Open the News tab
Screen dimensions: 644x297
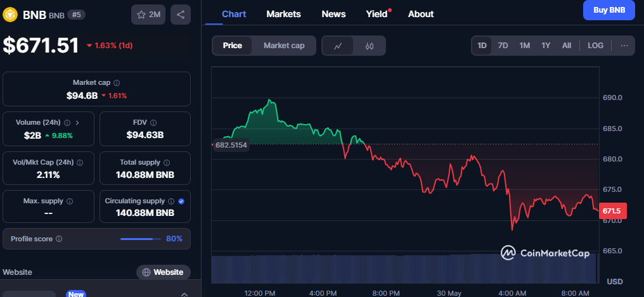point(333,14)
